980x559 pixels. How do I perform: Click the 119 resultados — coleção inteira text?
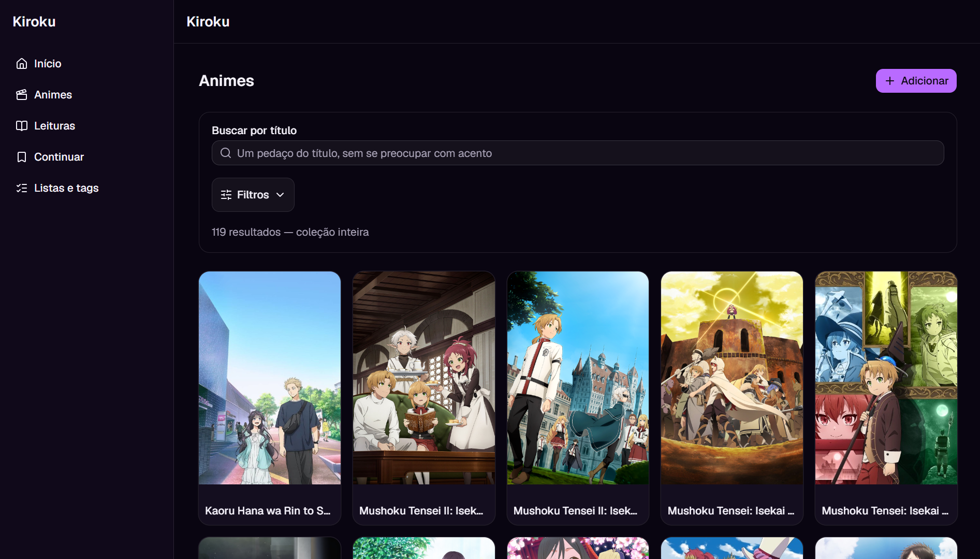(x=290, y=232)
